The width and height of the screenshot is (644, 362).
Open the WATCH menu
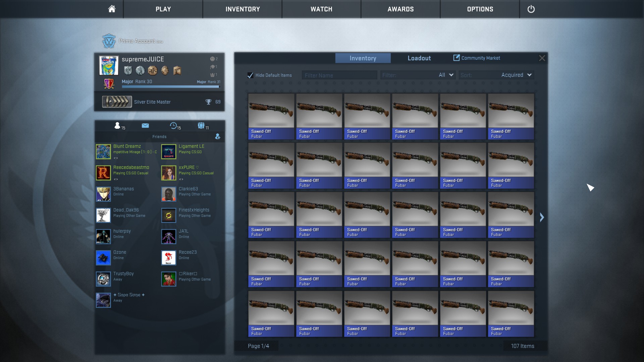[321, 9]
